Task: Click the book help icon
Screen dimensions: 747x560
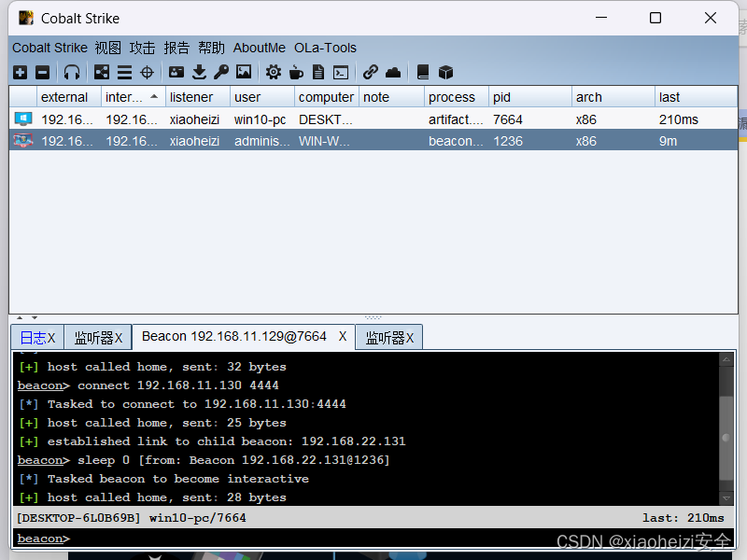Action: pyautogui.click(x=423, y=73)
